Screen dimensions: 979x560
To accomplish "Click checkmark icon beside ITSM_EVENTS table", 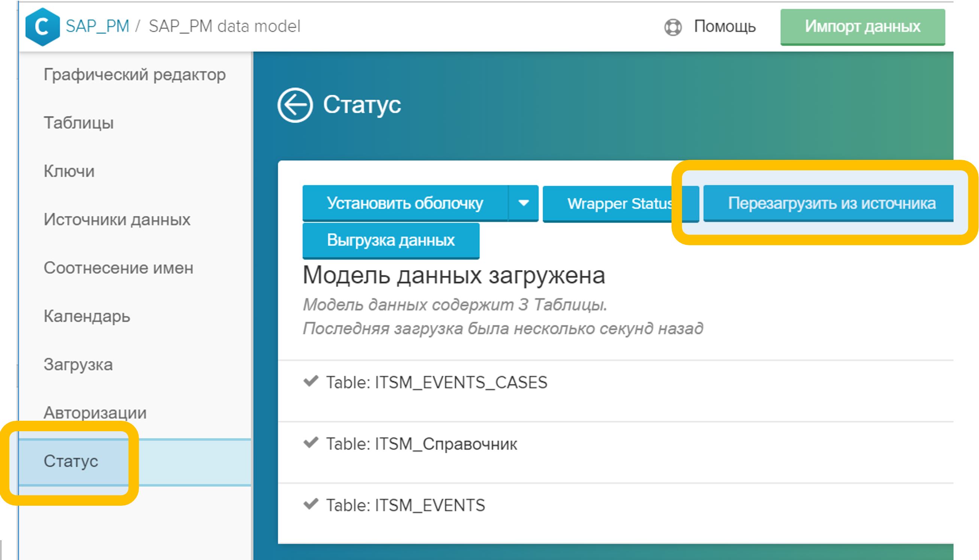I will pyautogui.click(x=310, y=504).
